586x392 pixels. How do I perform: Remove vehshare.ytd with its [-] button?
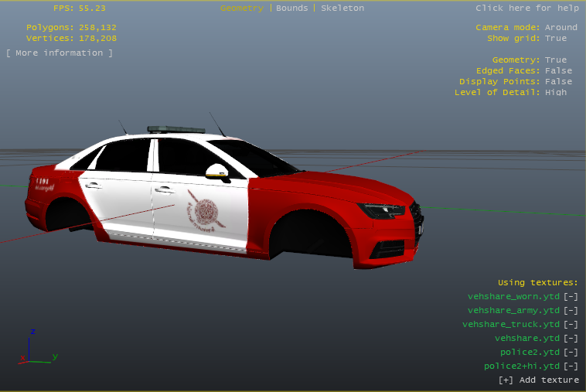[x=571, y=338]
